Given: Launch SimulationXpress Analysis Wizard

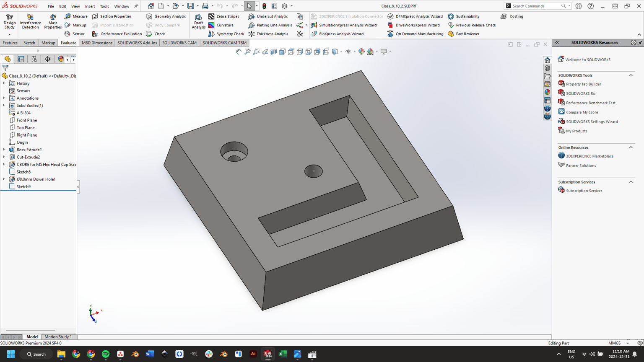Looking at the screenshot, I should pyautogui.click(x=344, y=25).
